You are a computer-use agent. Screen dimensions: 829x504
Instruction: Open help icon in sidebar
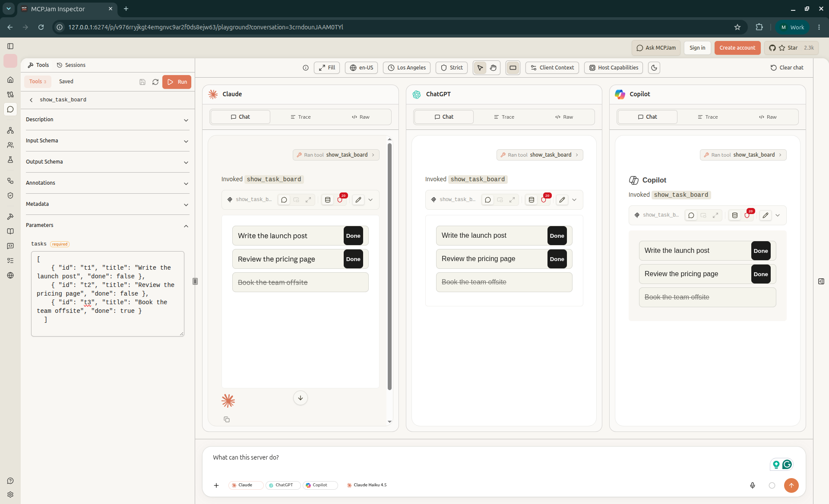click(10, 481)
